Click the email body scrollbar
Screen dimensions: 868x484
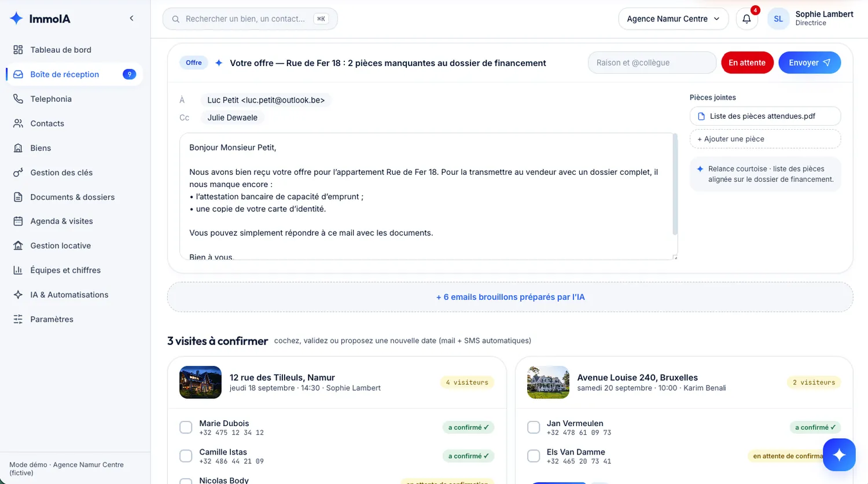675,185
